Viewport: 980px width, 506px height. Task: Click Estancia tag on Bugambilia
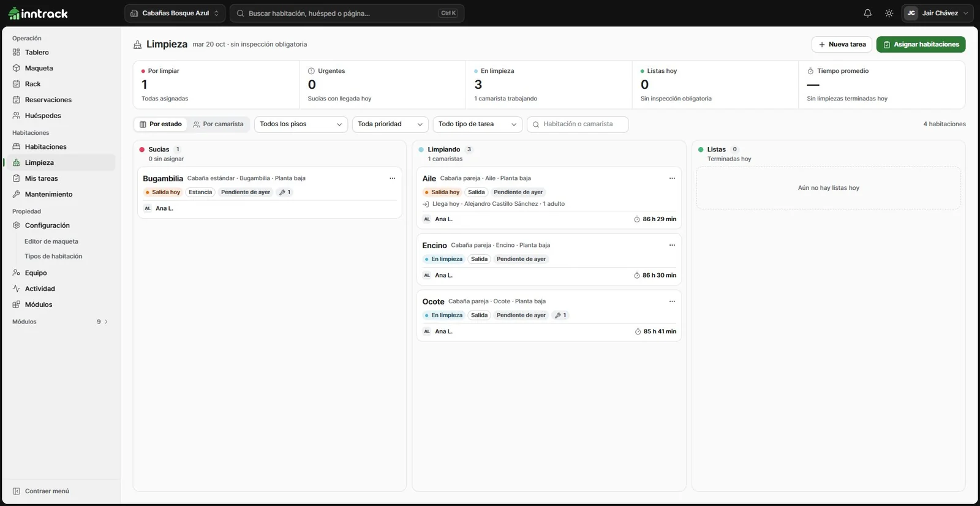tap(200, 192)
